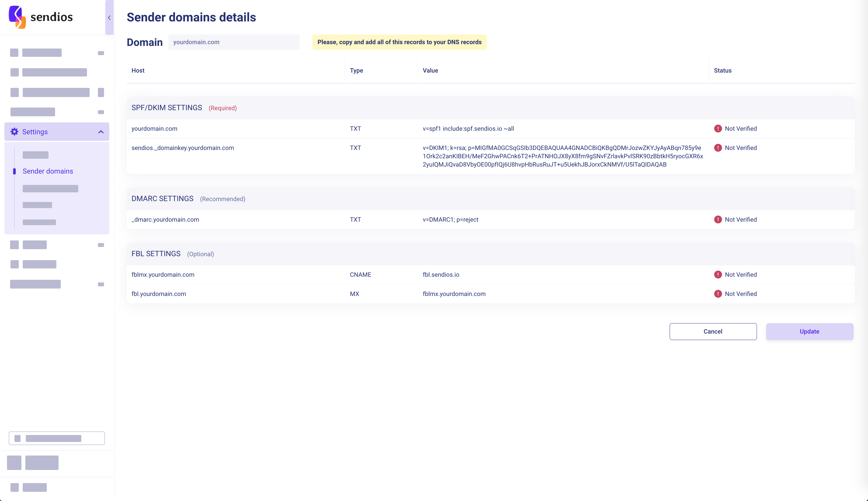Click the Status column header
Viewport: 868px width, 501px height.
click(x=722, y=71)
